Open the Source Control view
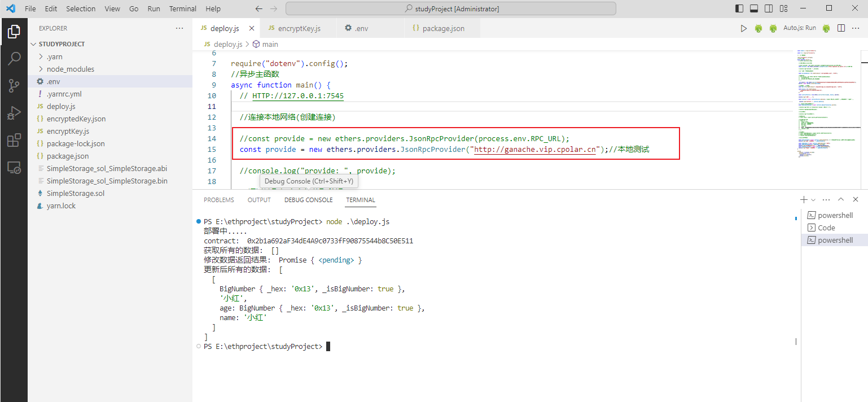This screenshot has height=402, width=868. (14, 86)
